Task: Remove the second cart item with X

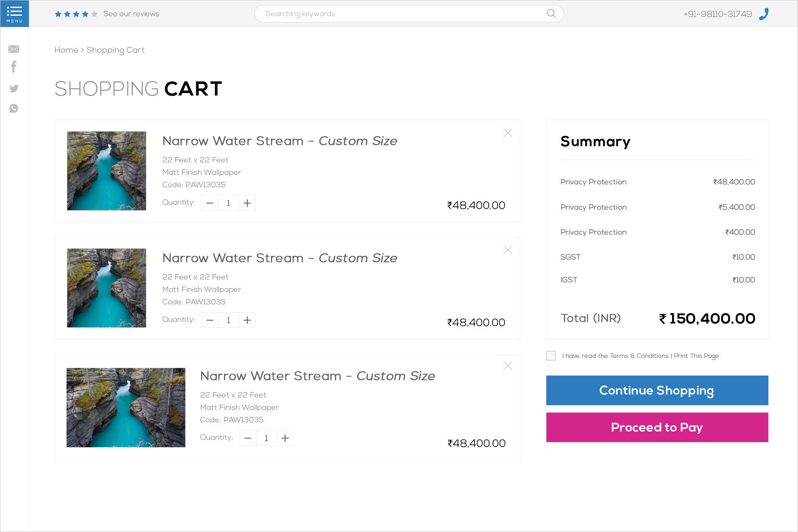Action: click(507, 250)
